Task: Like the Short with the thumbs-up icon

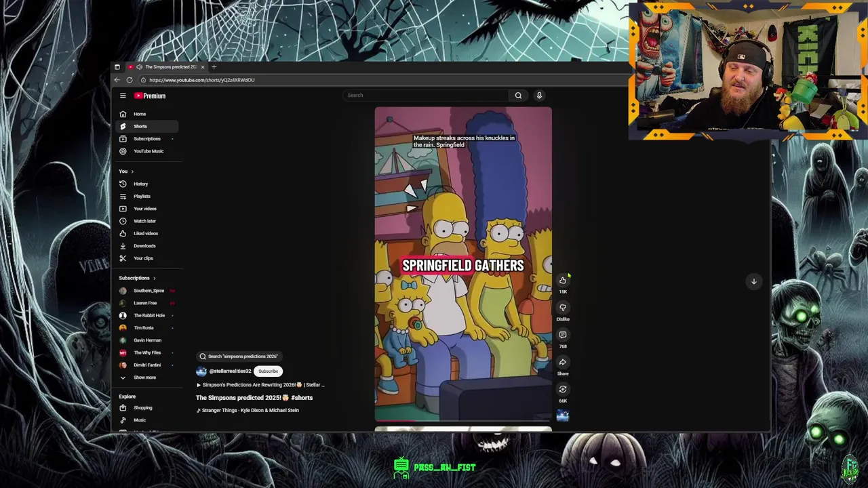Action: point(562,280)
